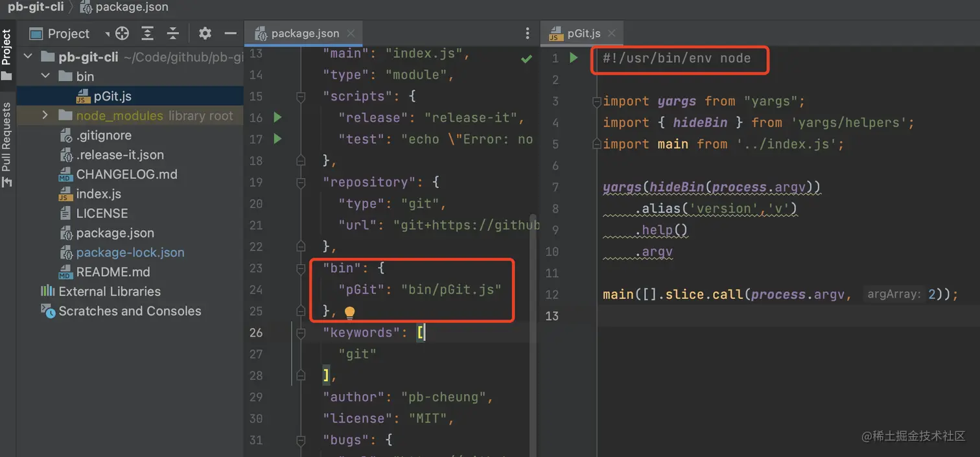Viewport: 980px width, 457px height.
Task: Click pb-git-cli in the breadcrumb bar
Action: pyautogui.click(x=36, y=7)
